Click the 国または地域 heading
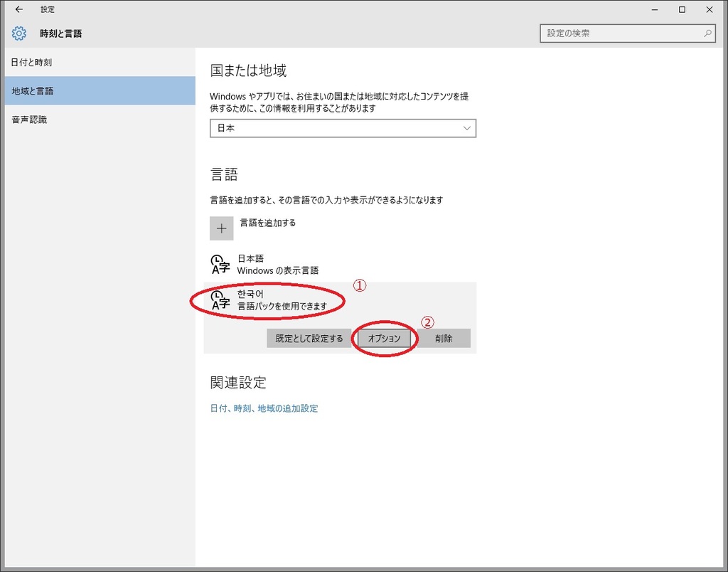Image resolution: width=728 pixels, height=572 pixels. pyautogui.click(x=248, y=70)
